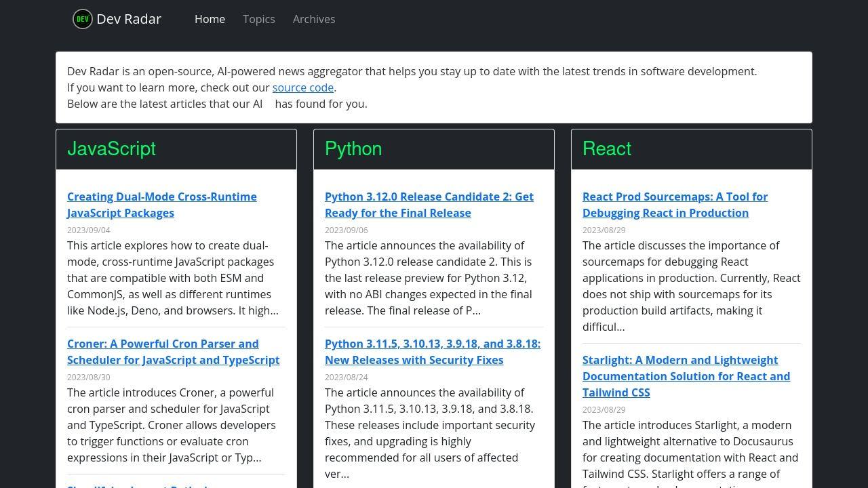Viewport: 868px width, 488px height.
Task: Open Starlight documentation solution article
Action: click(686, 376)
